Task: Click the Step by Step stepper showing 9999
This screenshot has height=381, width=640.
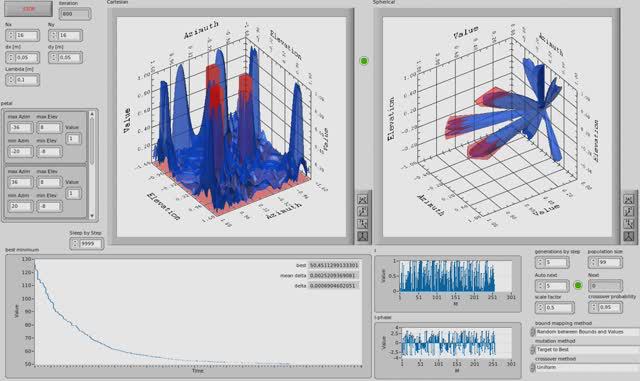Action: (x=87, y=244)
